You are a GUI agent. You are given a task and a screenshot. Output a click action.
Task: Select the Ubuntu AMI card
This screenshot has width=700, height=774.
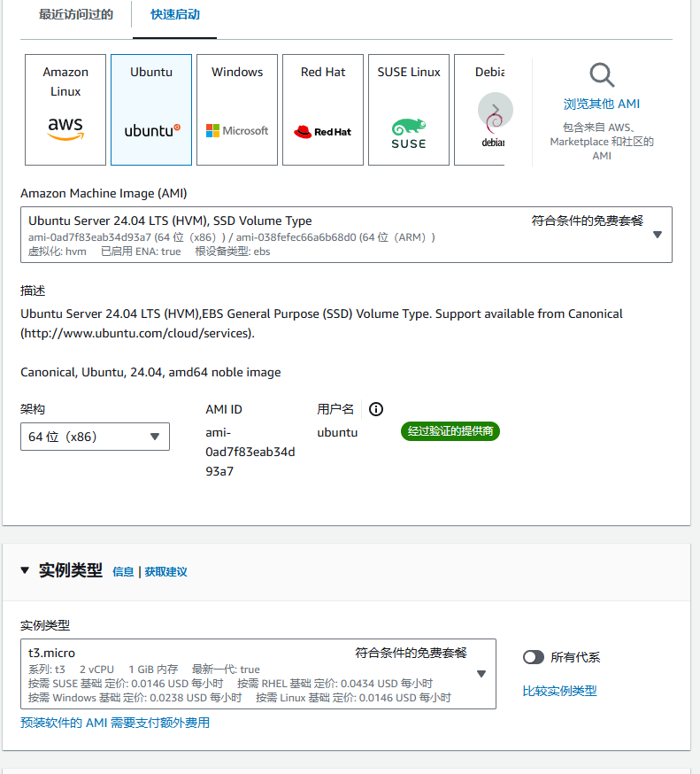pyautogui.click(x=151, y=110)
